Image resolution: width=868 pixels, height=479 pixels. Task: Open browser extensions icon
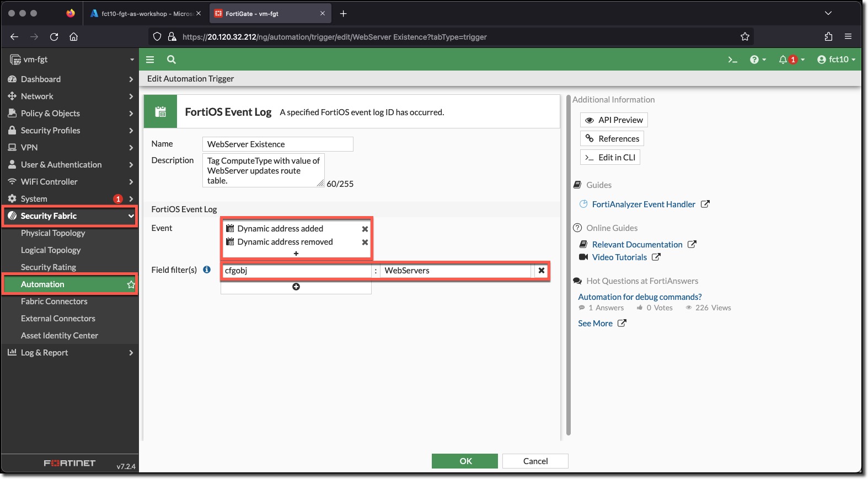828,37
